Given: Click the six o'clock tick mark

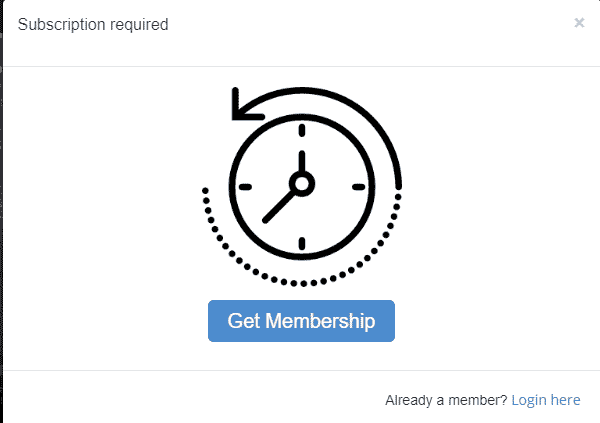Looking at the screenshot, I should [302, 243].
